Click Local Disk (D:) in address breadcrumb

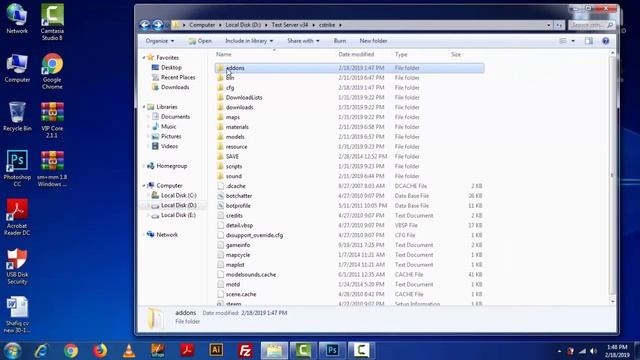[243, 25]
